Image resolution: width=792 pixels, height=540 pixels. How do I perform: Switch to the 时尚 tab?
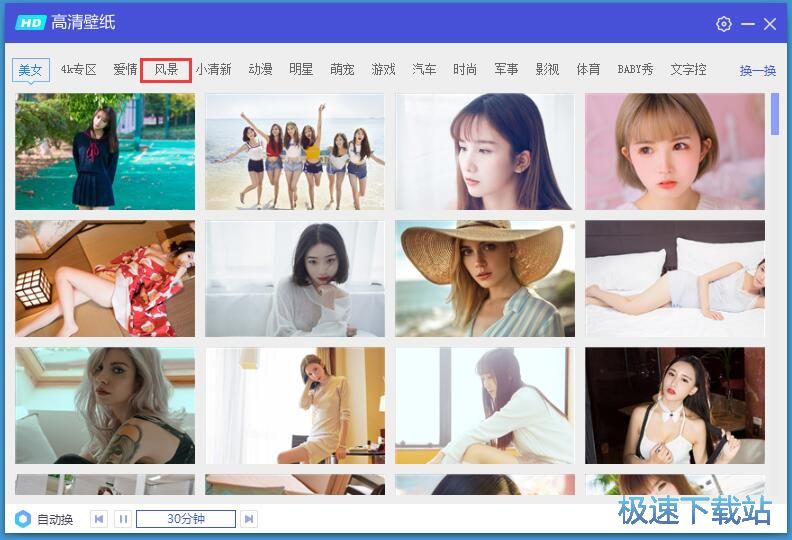coord(465,70)
